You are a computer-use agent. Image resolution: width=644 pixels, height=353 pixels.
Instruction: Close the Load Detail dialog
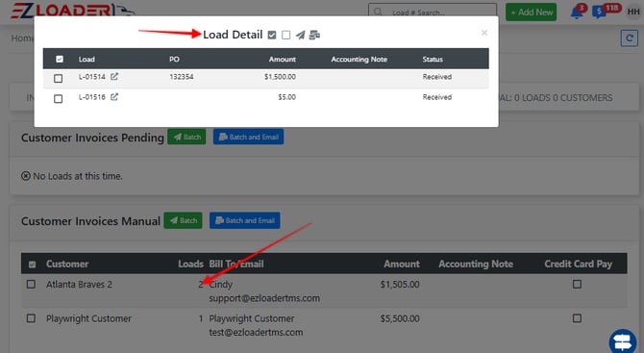click(484, 33)
